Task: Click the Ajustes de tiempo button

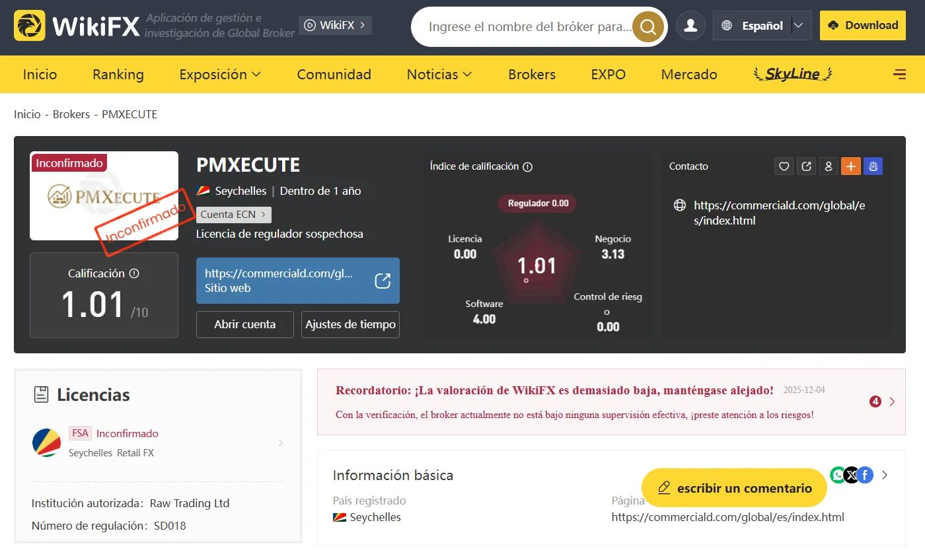Action: [350, 324]
